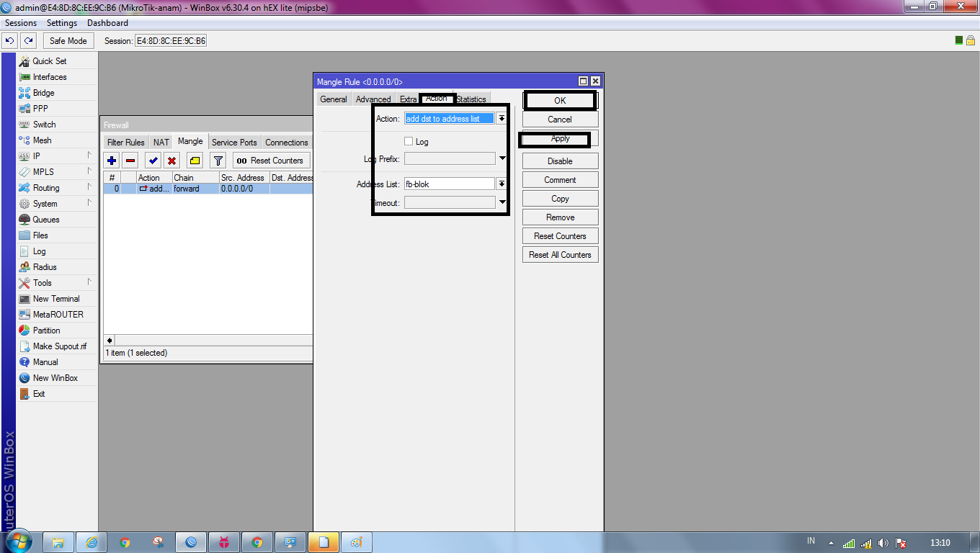980x553 pixels.
Task: Switch to the NAT tab
Action: click(161, 143)
